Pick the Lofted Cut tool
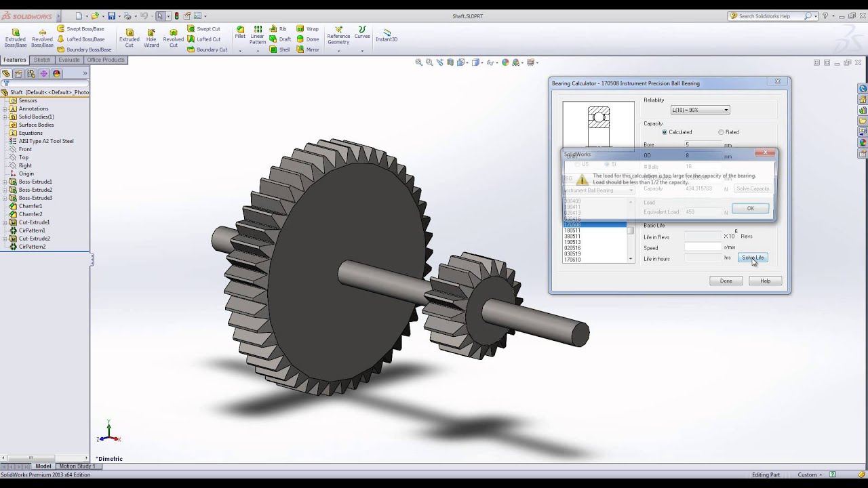 click(x=203, y=39)
